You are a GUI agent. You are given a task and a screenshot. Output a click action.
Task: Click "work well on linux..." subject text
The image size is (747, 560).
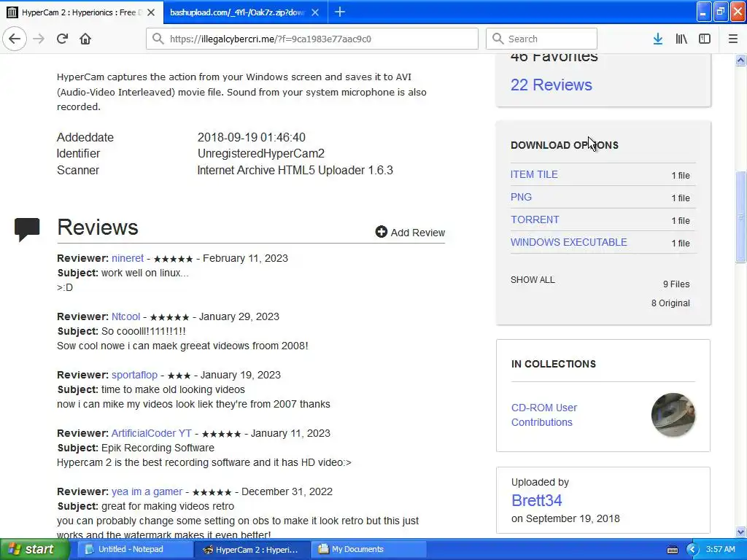145,273
